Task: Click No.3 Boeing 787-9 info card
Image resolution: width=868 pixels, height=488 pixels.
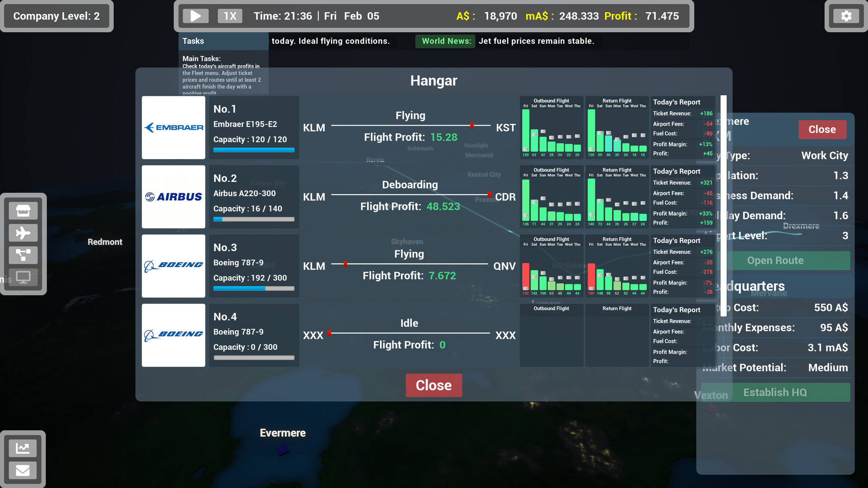Action: pyautogui.click(x=254, y=266)
